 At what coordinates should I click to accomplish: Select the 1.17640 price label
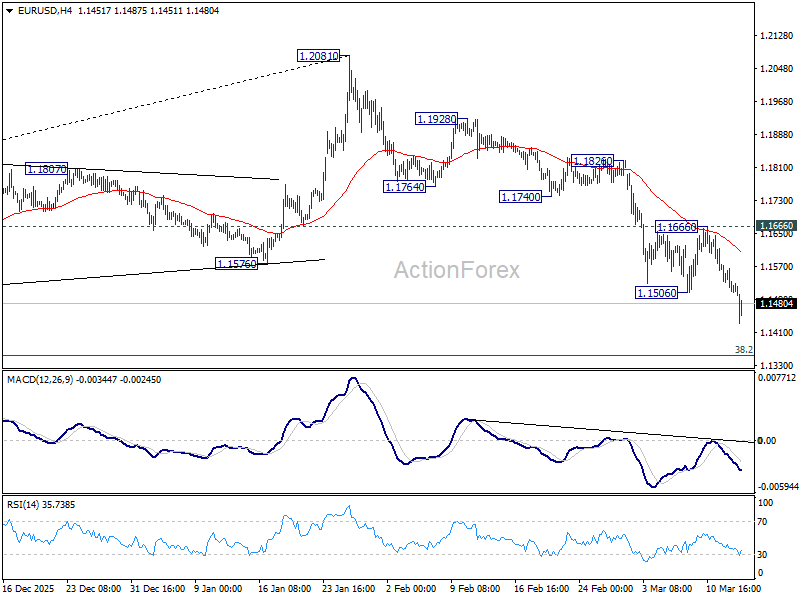pos(405,187)
